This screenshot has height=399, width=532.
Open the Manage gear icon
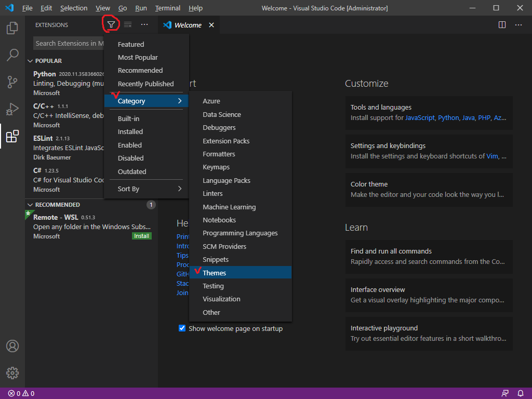coord(12,373)
